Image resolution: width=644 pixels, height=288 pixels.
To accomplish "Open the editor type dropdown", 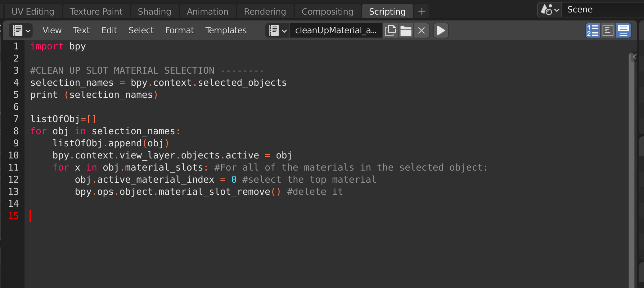I will [21, 30].
